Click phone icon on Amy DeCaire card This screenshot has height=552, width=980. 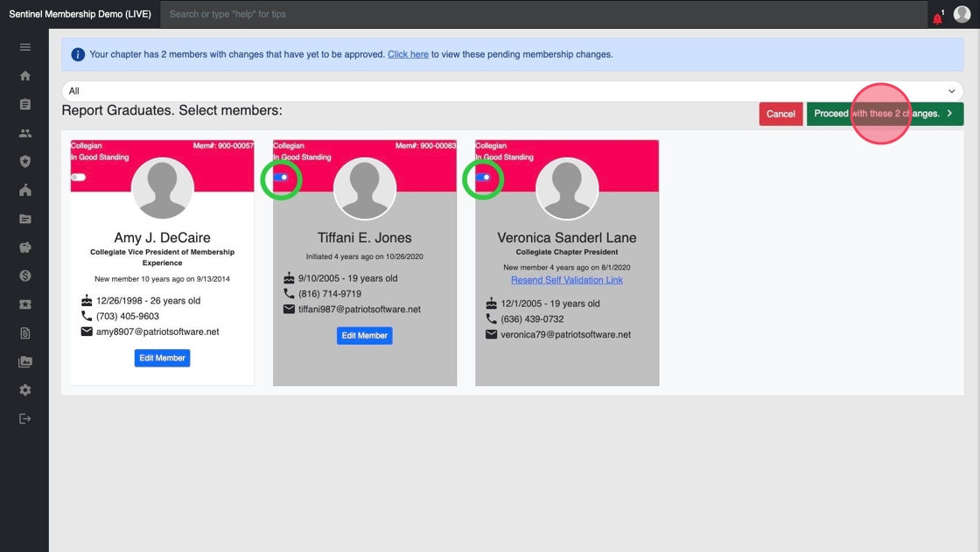(87, 316)
